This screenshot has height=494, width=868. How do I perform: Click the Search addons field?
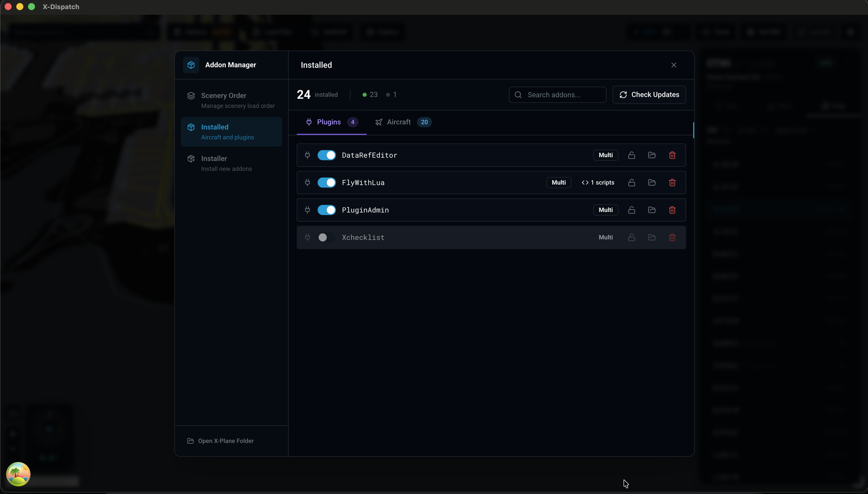[x=557, y=95]
